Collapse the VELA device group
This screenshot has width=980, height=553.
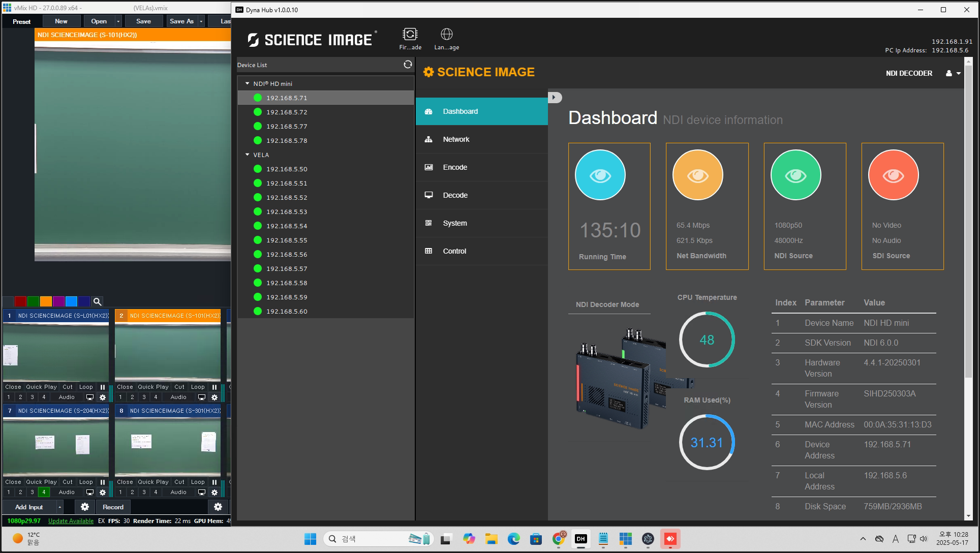pyautogui.click(x=248, y=155)
